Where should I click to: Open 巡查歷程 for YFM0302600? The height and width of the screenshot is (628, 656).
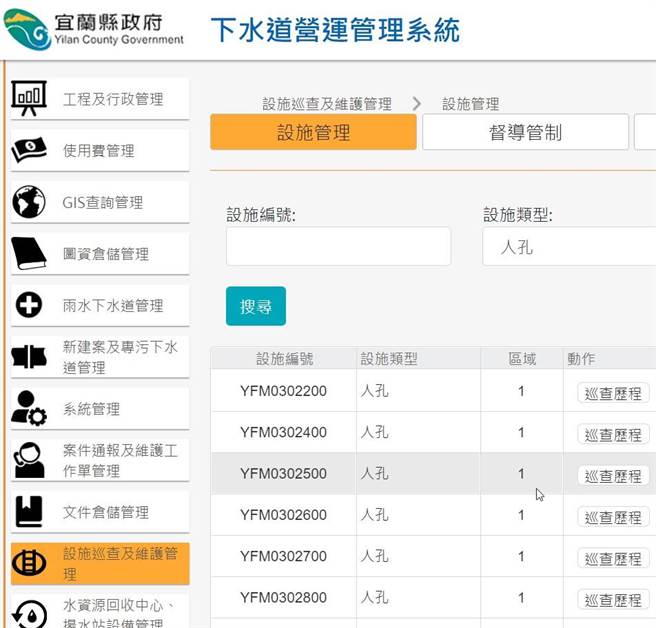[613, 517]
